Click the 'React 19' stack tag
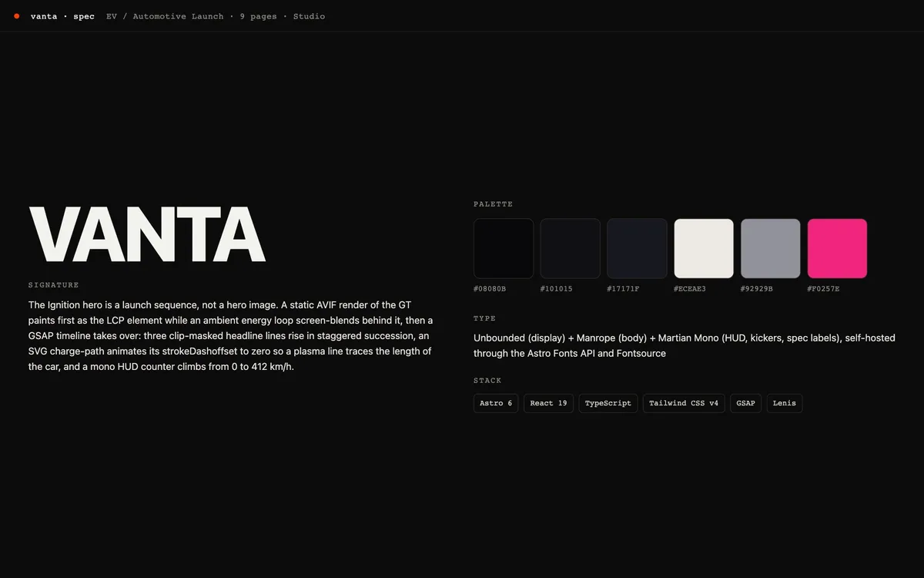The height and width of the screenshot is (578, 924). (548, 403)
